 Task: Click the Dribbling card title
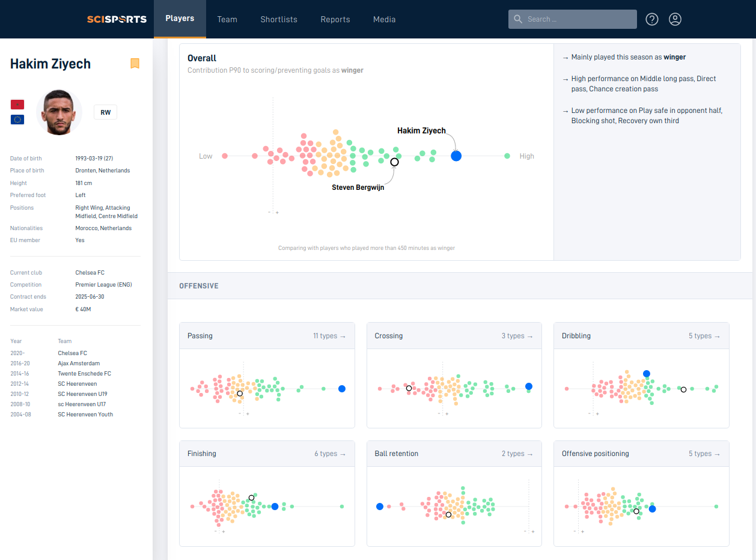coord(576,336)
